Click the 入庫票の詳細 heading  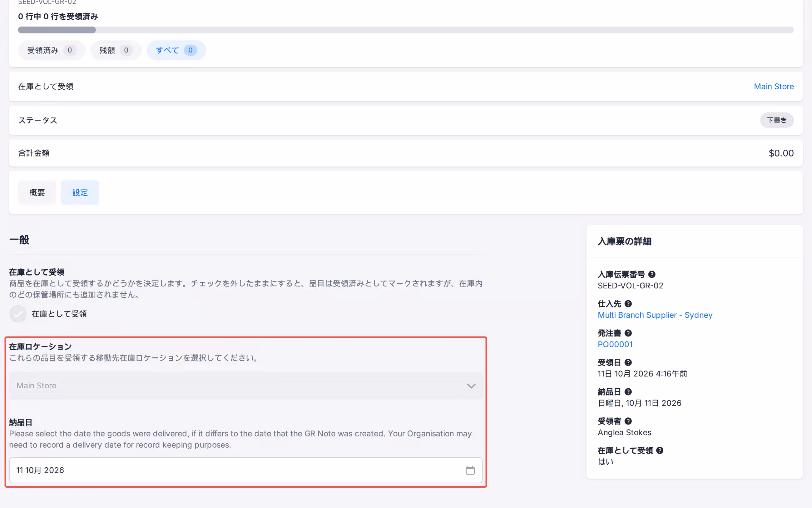pyautogui.click(x=624, y=241)
